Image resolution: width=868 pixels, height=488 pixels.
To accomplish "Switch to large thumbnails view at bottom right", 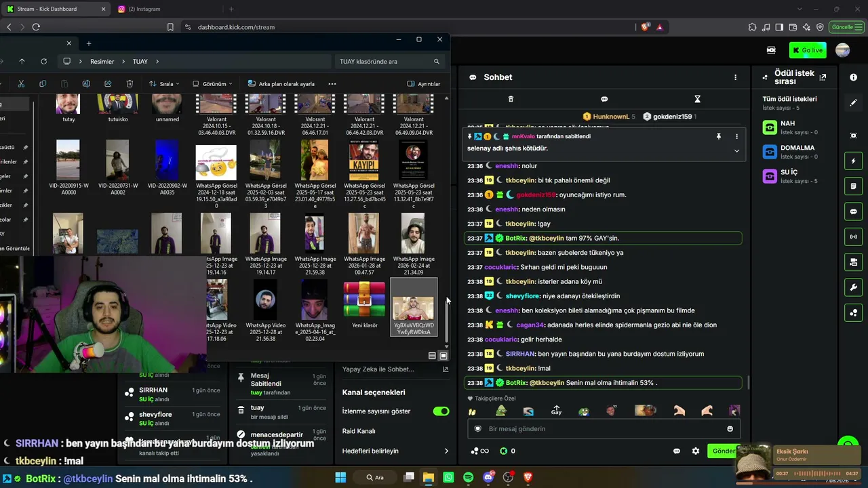I will [x=443, y=355].
